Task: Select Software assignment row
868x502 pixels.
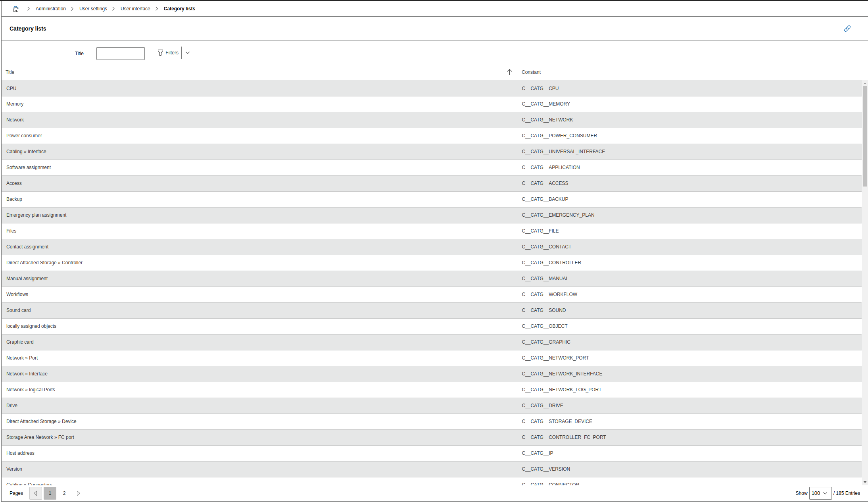Action: (432, 167)
